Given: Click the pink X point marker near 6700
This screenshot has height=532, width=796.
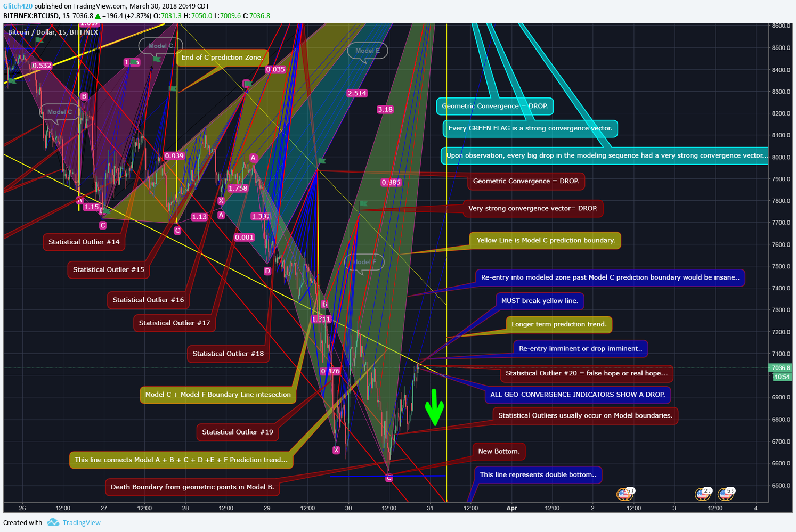Looking at the screenshot, I should coord(336,450).
